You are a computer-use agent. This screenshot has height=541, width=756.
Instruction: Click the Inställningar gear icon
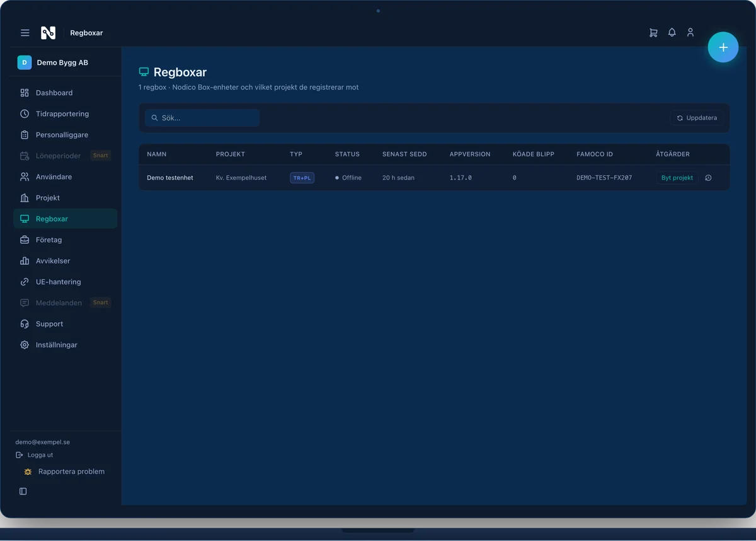point(25,345)
